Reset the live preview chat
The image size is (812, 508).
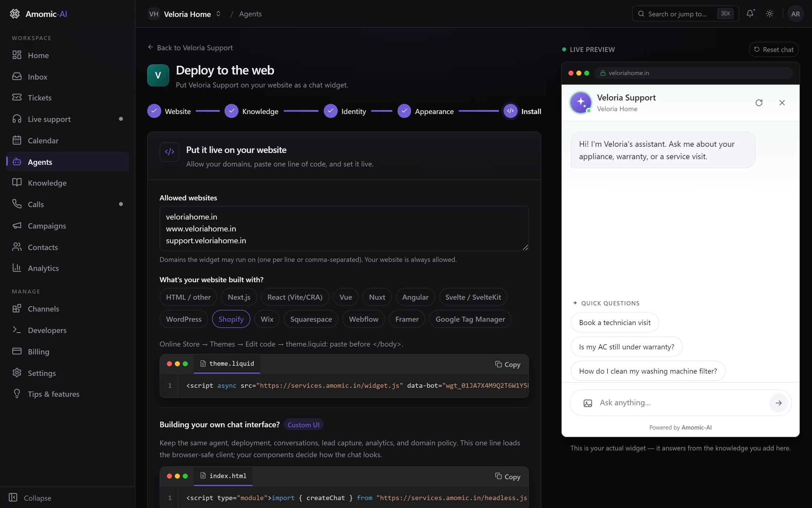(x=774, y=49)
